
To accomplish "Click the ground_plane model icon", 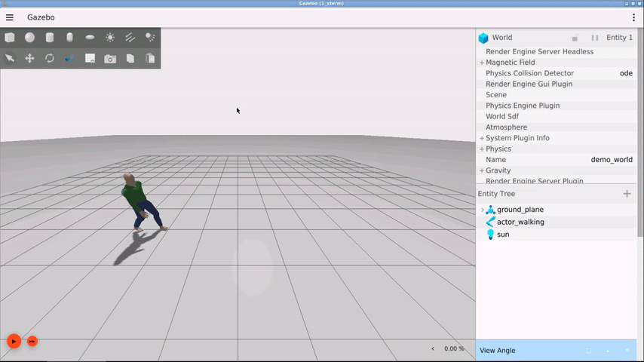I will 490,210.
